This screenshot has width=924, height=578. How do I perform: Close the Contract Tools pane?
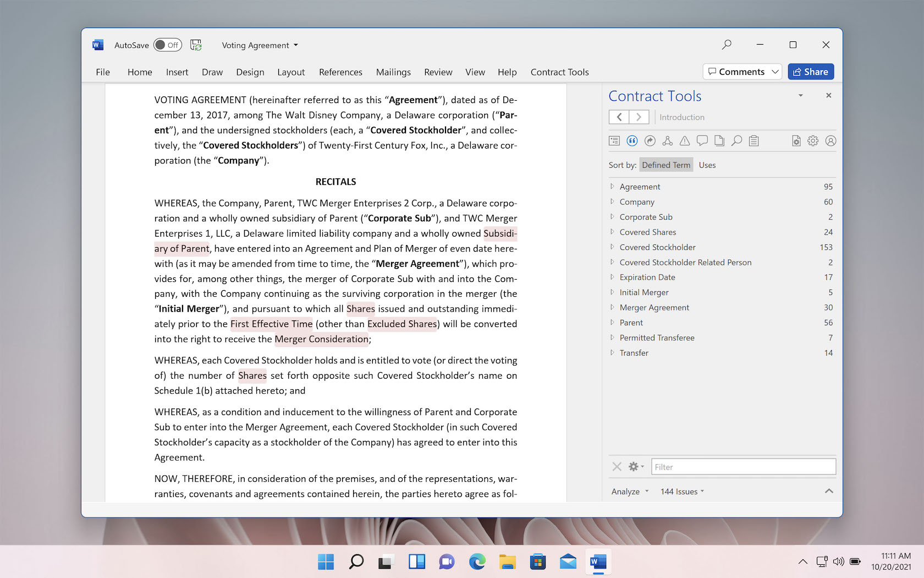pos(828,96)
